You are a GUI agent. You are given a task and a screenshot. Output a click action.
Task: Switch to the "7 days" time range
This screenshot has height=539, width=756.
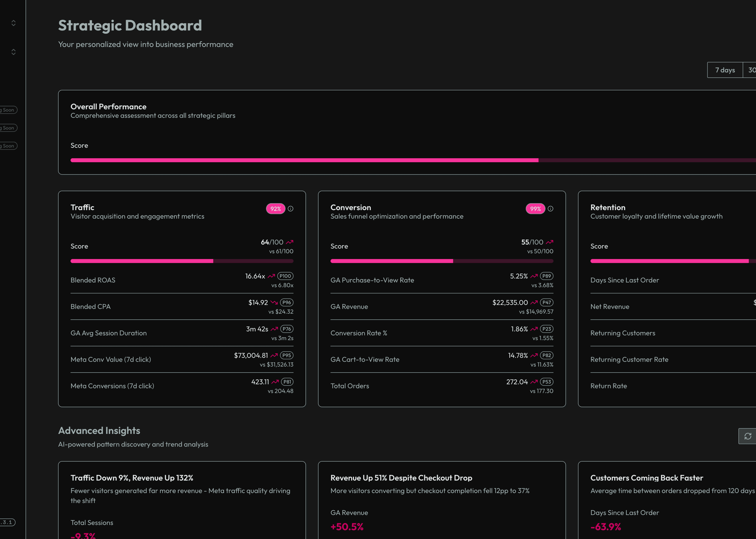724,70
